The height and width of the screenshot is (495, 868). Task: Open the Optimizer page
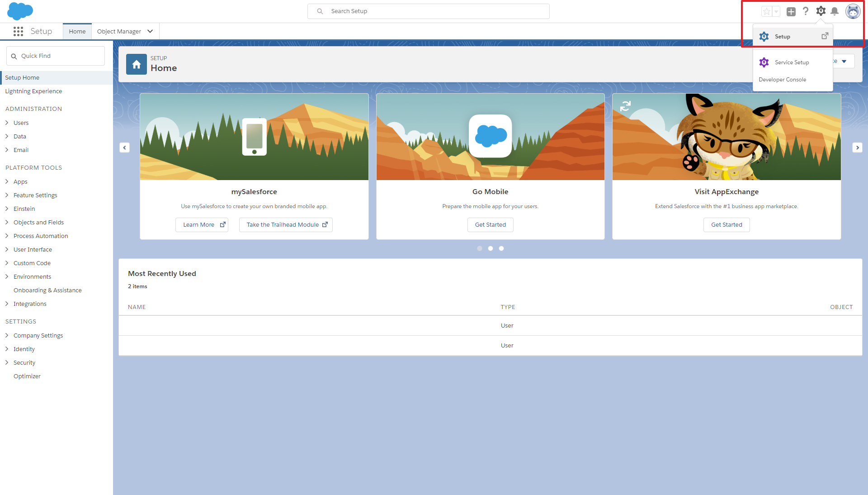click(27, 376)
